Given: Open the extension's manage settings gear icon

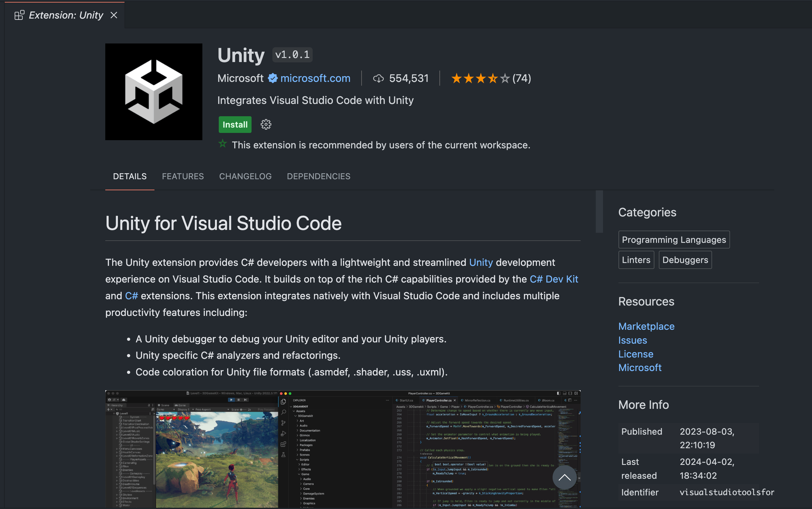Looking at the screenshot, I should point(266,124).
